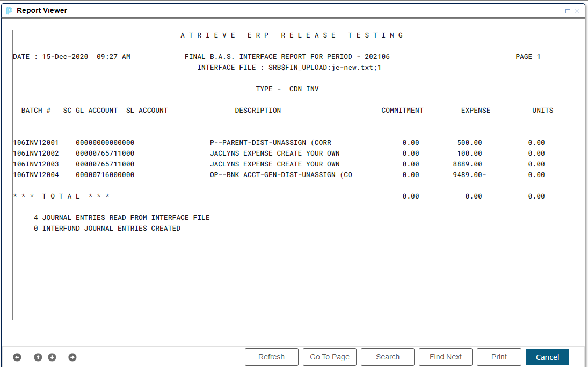Image resolution: width=588 pixels, height=367 pixels.
Task: Select batch row 106INV12001
Action: pos(36,143)
